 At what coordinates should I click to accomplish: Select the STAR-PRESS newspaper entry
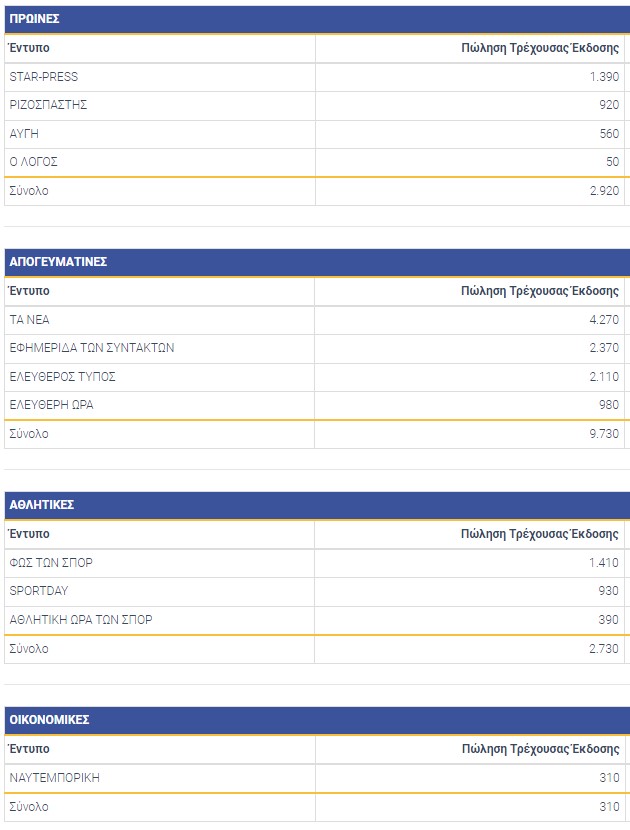43,77
